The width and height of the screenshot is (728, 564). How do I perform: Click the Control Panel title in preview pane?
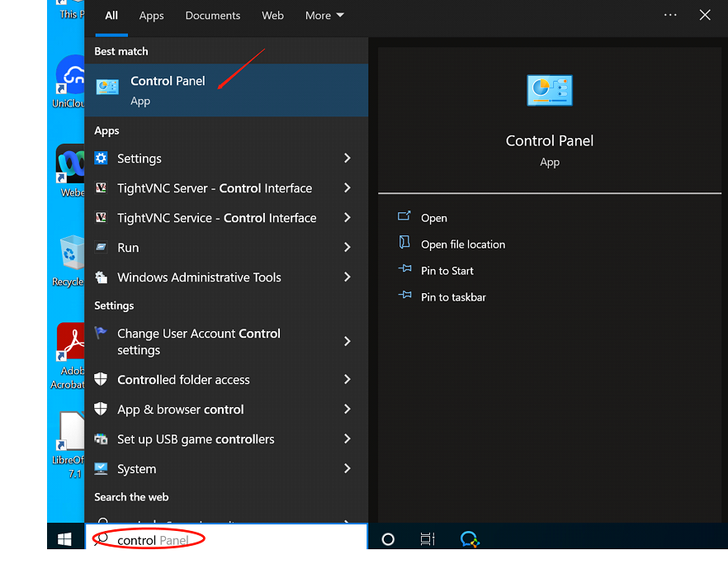pos(549,140)
